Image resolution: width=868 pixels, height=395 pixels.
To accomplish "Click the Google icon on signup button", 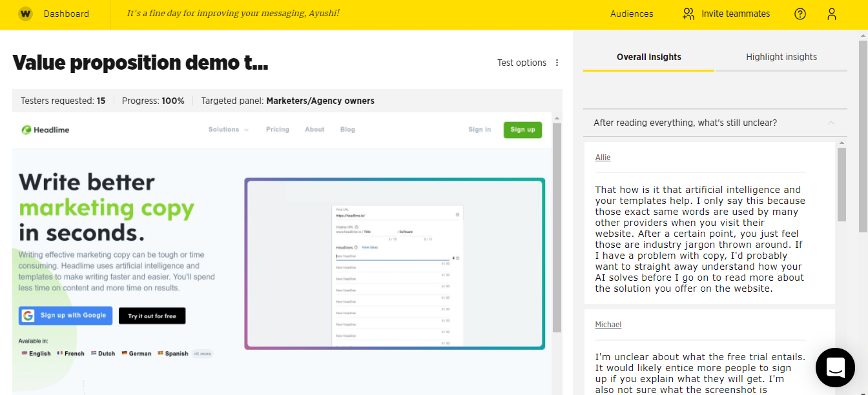I will pos(28,316).
